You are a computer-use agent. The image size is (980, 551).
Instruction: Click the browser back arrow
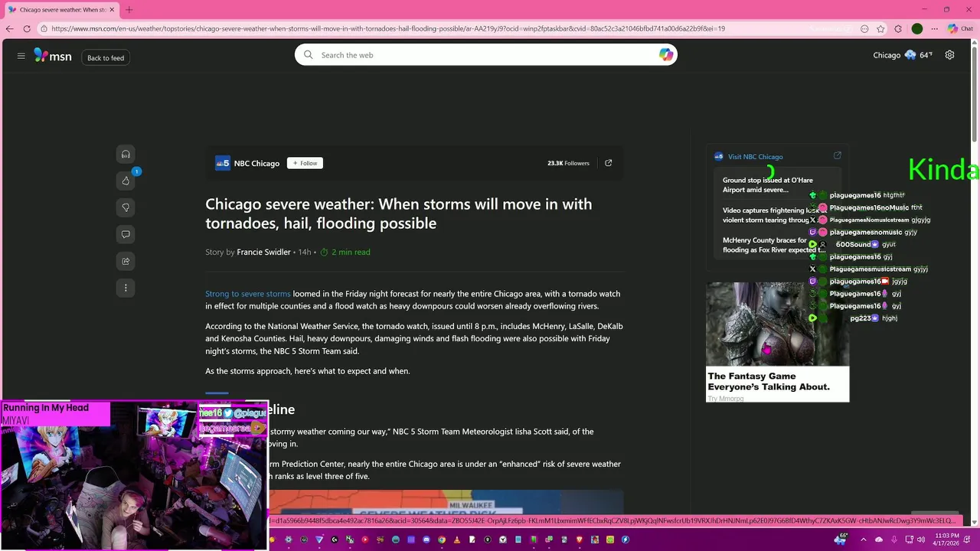(9, 28)
